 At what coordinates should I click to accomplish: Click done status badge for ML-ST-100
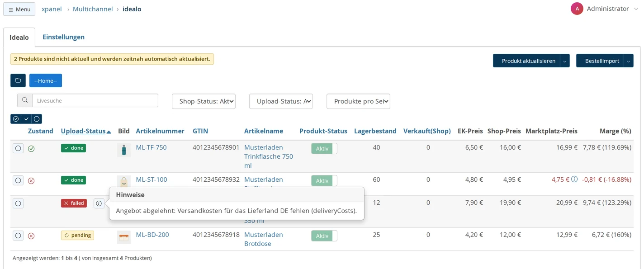(x=73, y=180)
